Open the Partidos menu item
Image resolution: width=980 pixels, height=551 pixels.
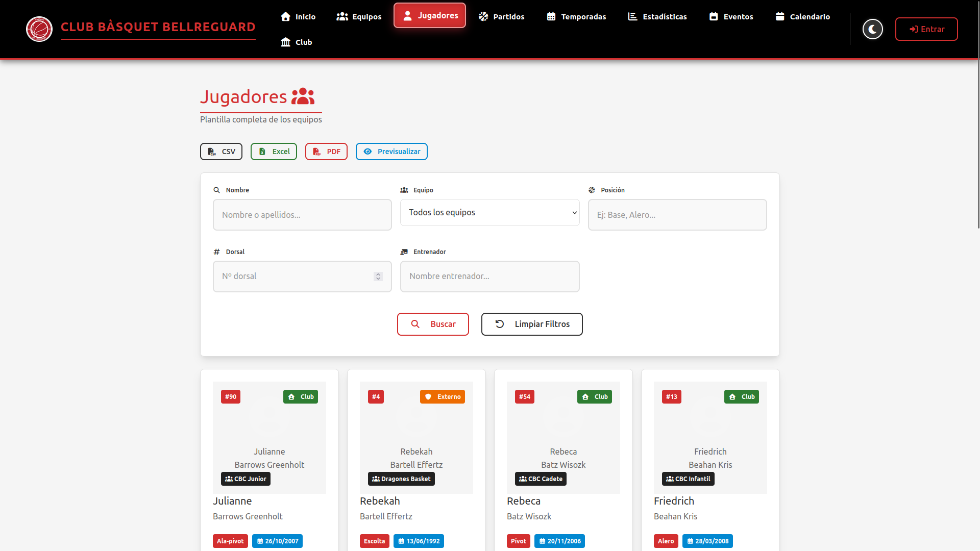tap(501, 16)
